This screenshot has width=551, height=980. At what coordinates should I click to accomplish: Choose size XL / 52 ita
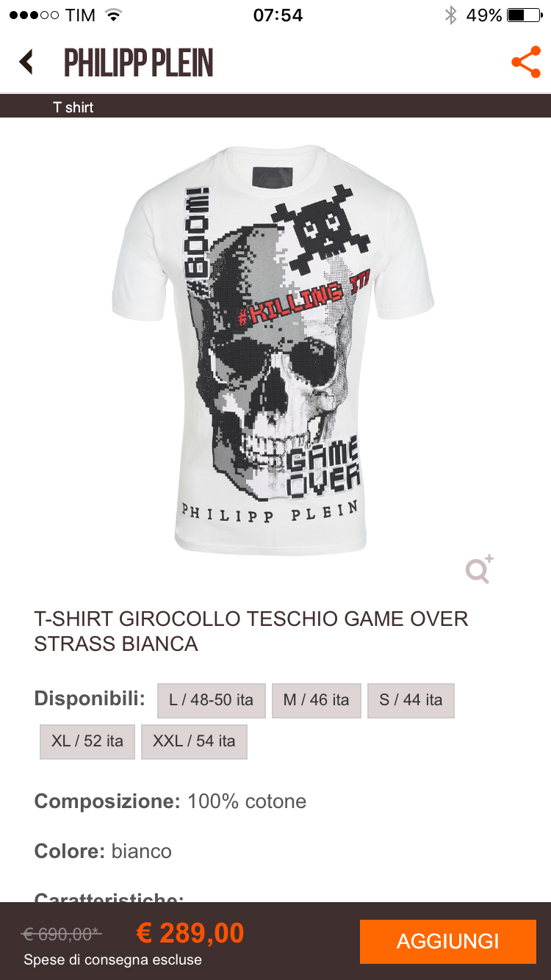coord(87,741)
